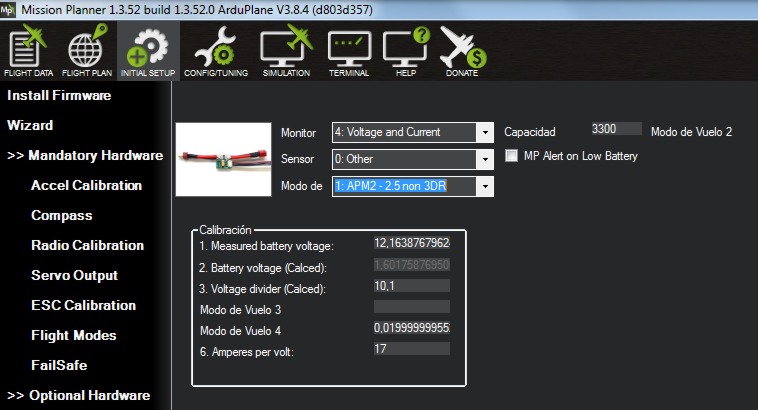758x410 pixels.
Task: Expand the APM2 - 2.5 non 3DR dropdown
Action: click(x=485, y=186)
